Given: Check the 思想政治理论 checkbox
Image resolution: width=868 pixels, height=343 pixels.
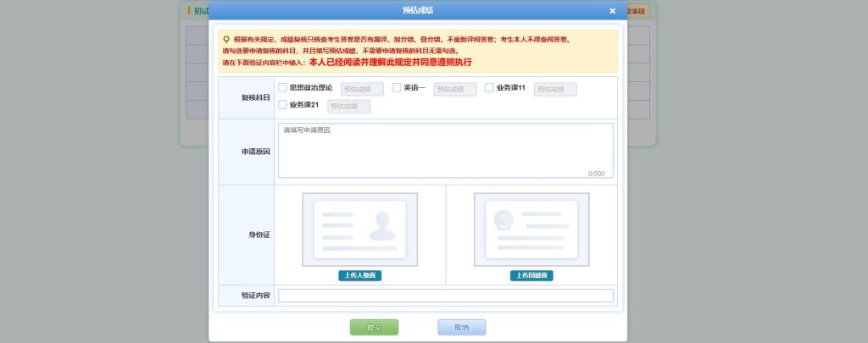Looking at the screenshot, I should pyautogui.click(x=283, y=87).
